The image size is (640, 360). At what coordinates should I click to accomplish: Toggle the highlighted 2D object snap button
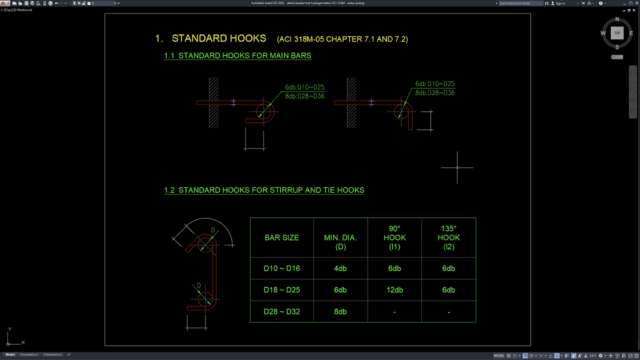pyautogui.click(x=557, y=356)
